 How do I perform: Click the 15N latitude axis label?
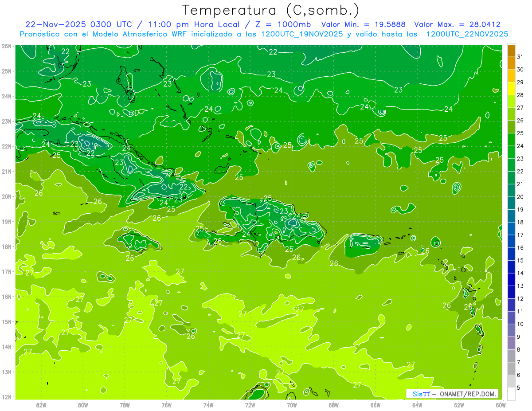click(x=7, y=321)
